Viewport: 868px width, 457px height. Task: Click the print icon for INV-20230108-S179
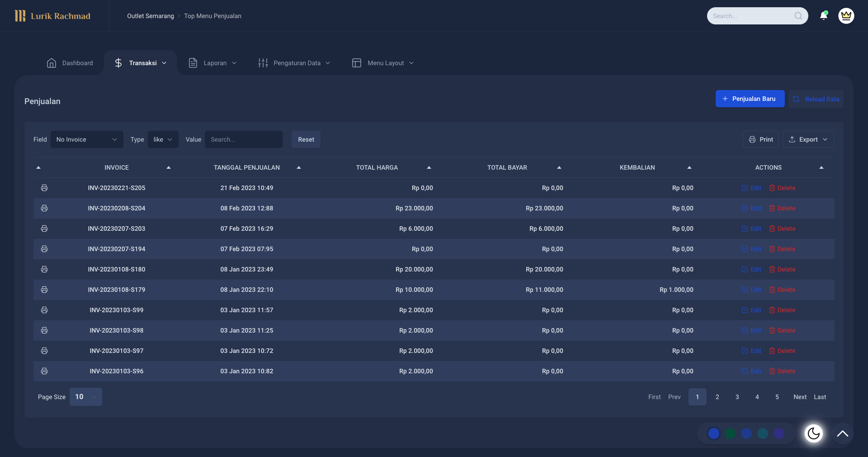pos(44,290)
